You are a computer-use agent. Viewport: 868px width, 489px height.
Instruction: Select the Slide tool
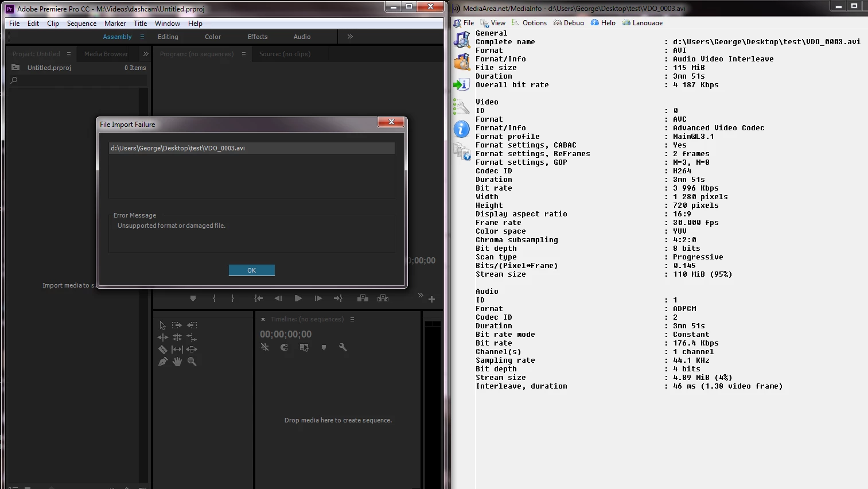click(x=192, y=350)
